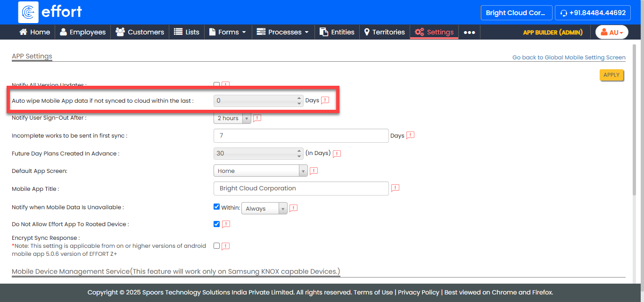Click info icon beside Mobile App Title
This screenshot has height=302, width=644.
pyautogui.click(x=395, y=188)
